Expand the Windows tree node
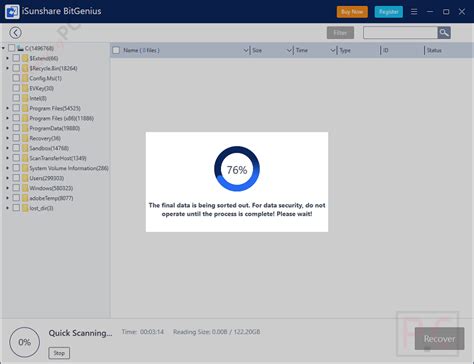Image resolution: width=474 pixels, height=364 pixels. [7, 188]
